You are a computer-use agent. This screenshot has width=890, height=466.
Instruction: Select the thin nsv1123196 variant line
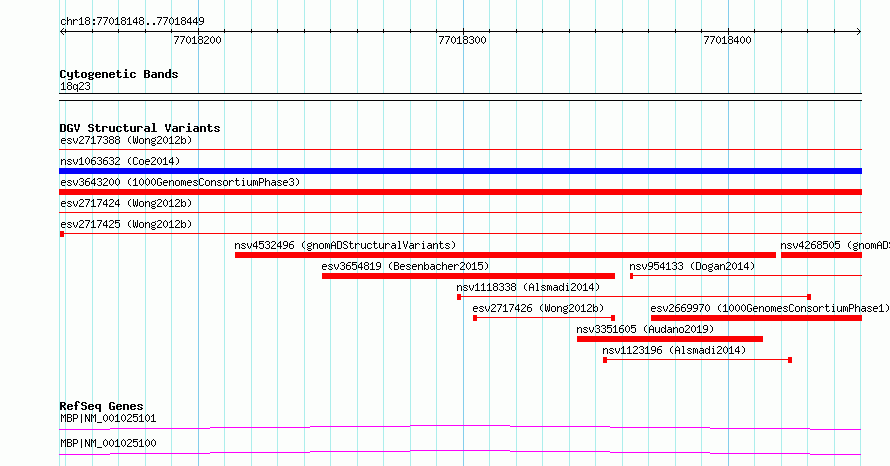(x=697, y=360)
